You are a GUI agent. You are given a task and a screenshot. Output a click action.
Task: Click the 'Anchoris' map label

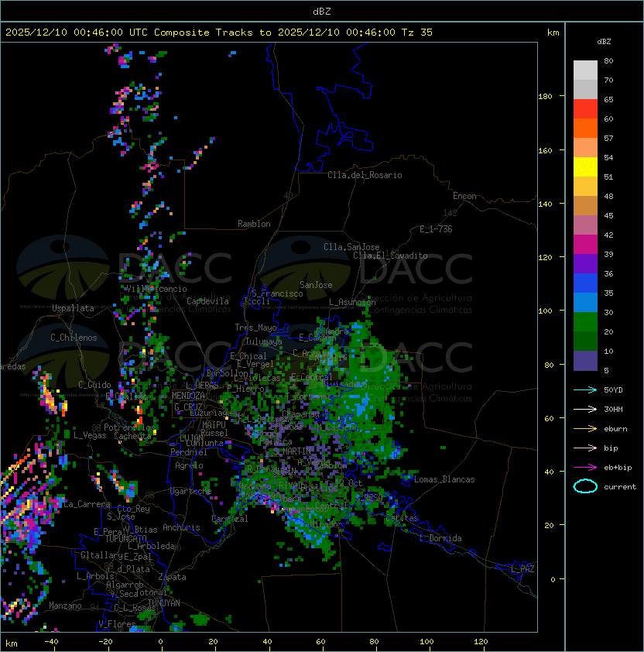[181, 527]
